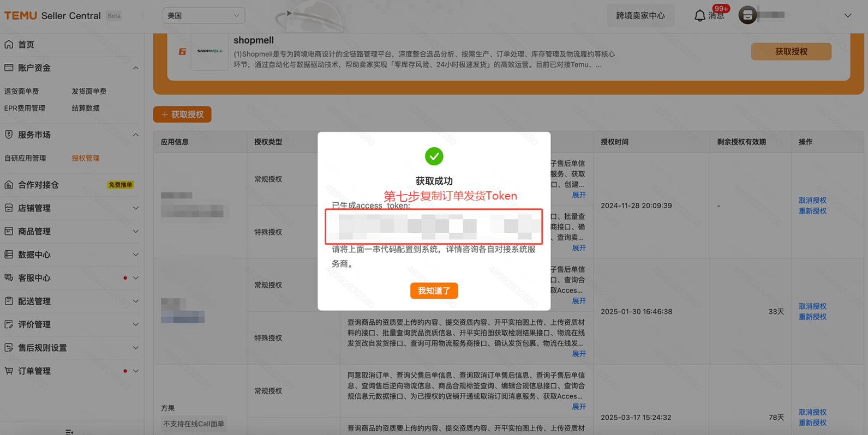Image resolution: width=868 pixels, height=435 pixels.
Task: Expand the 客服中心 chevron
Action: pos(135,278)
